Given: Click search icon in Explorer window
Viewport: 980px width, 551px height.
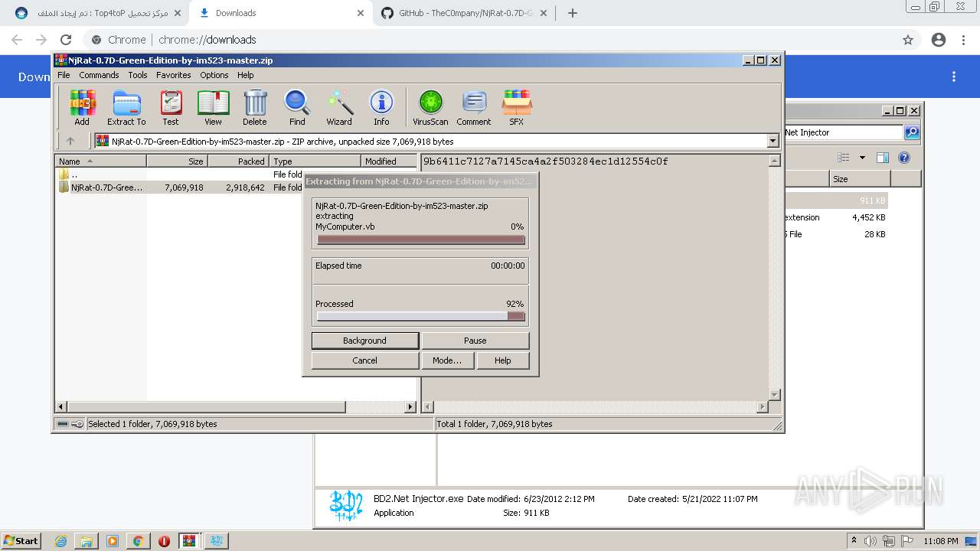Looking at the screenshot, I should 912,132.
